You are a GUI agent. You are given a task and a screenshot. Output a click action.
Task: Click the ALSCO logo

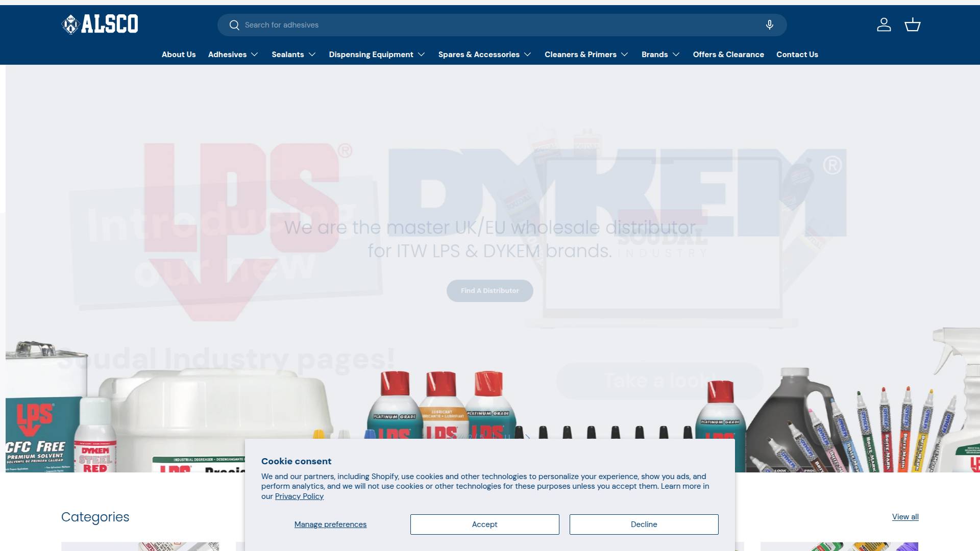coord(100,24)
